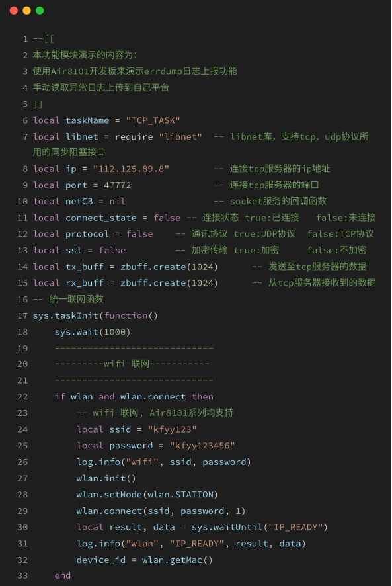Click the IP string "112.125.89.8"
This screenshot has width=392, height=586.
coord(131,169)
